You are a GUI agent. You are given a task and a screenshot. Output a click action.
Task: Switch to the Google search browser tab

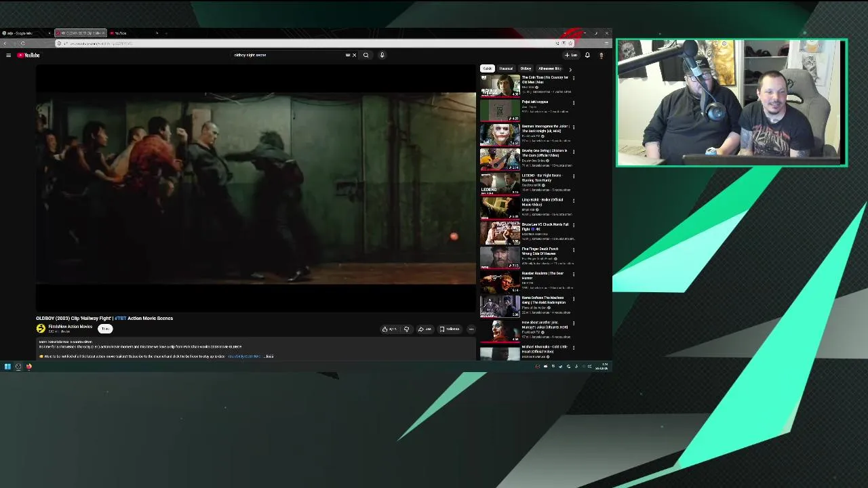[x=24, y=33]
